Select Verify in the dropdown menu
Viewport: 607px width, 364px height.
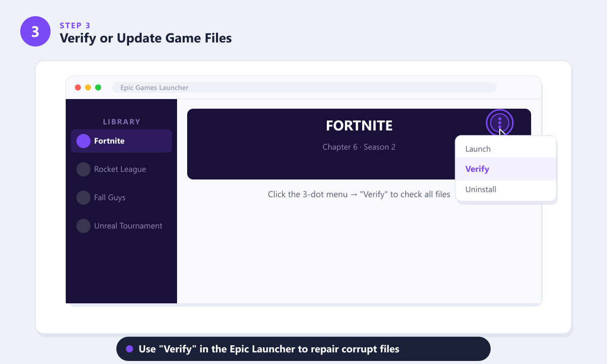pyautogui.click(x=506, y=169)
